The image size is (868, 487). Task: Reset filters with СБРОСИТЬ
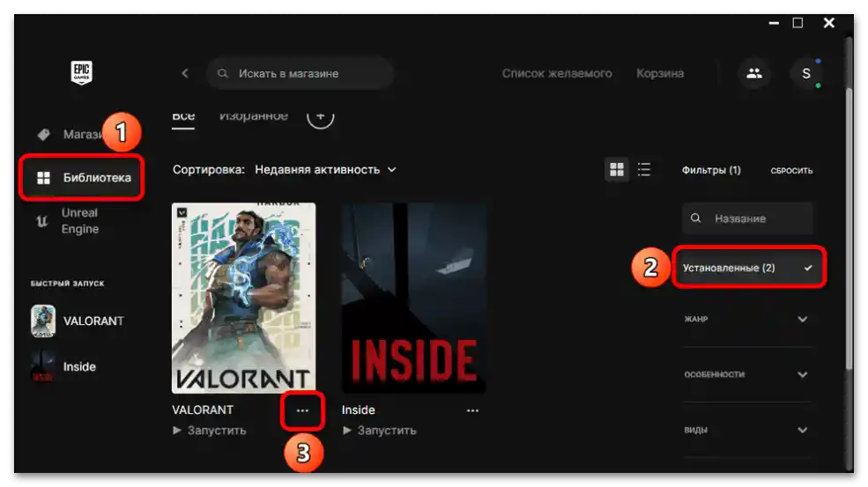pos(791,171)
